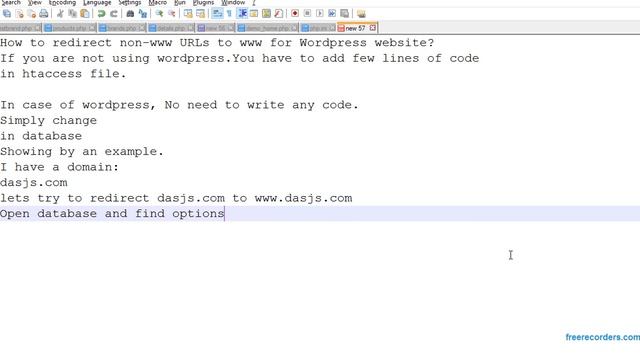Open the Function List icon
The width and height of the screenshot is (640, 360).
(278, 14)
